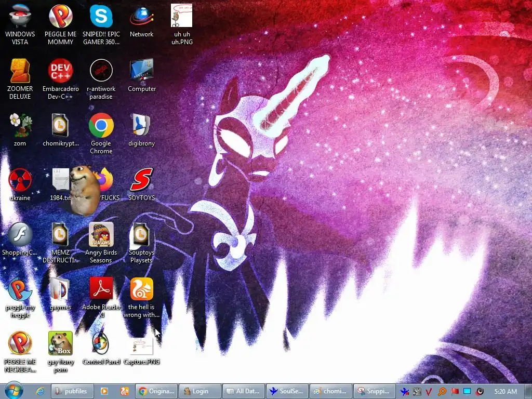This screenshot has width=532, height=399.
Task: Click the blue monitor tray icon
Action: click(x=467, y=392)
